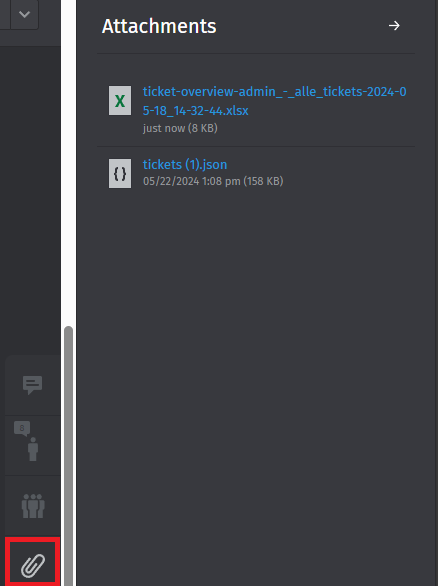Click the Excel file type icon
This screenshot has height=586, width=438.
point(120,101)
